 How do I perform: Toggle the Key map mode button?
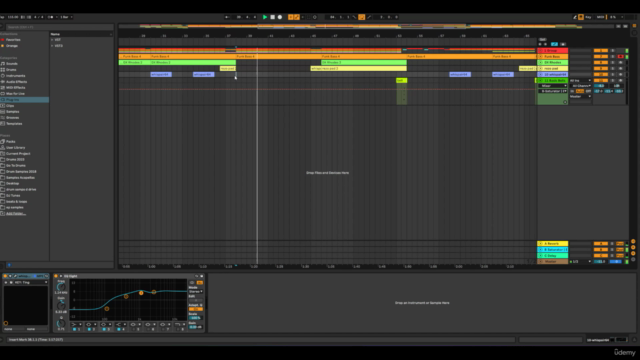[x=588, y=17]
